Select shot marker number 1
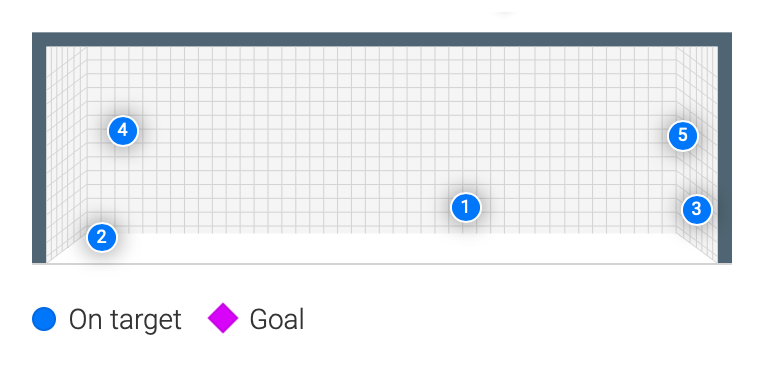 [x=466, y=207]
